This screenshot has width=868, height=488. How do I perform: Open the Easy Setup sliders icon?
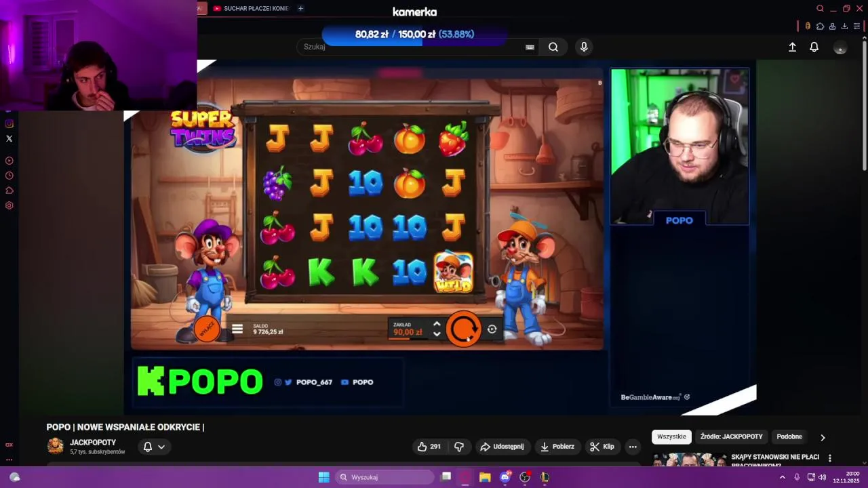coord(856,26)
